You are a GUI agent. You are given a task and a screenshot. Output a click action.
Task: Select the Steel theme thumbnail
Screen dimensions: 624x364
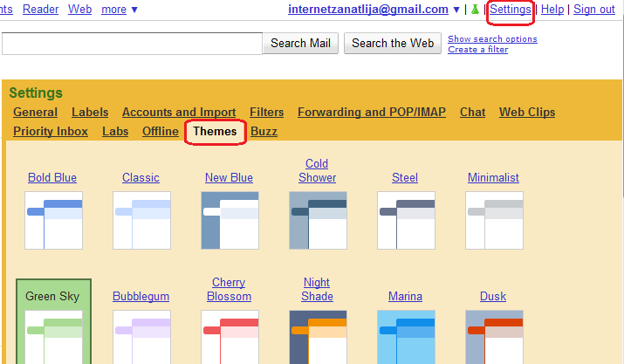click(x=406, y=220)
